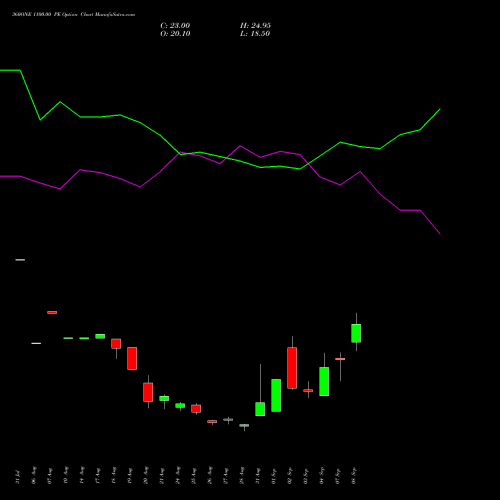The width and height of the screenshot is (500, 500).
Task: Click the red candle above 19 Aug
Action: tap(132, 358)
